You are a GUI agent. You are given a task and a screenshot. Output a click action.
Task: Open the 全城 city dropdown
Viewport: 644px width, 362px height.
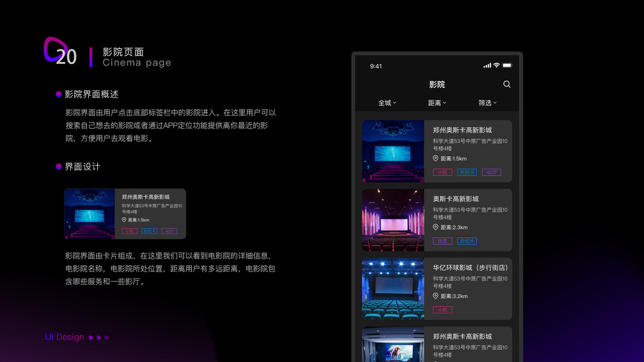point(387,103)
